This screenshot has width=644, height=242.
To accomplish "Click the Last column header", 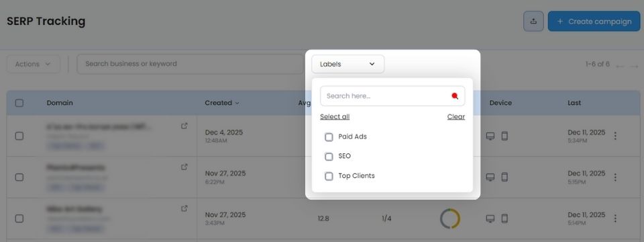I will (574, 103).
